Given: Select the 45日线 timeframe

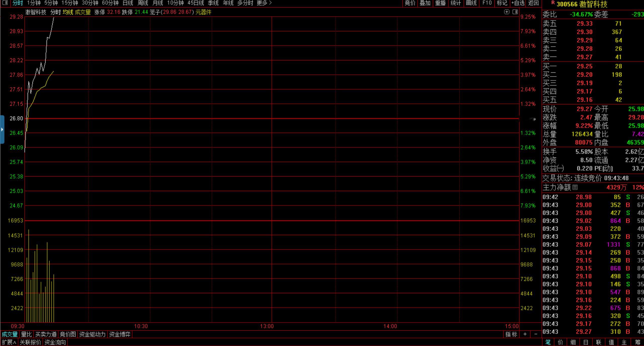Looking at the screenshot, I should pos(196,3).
